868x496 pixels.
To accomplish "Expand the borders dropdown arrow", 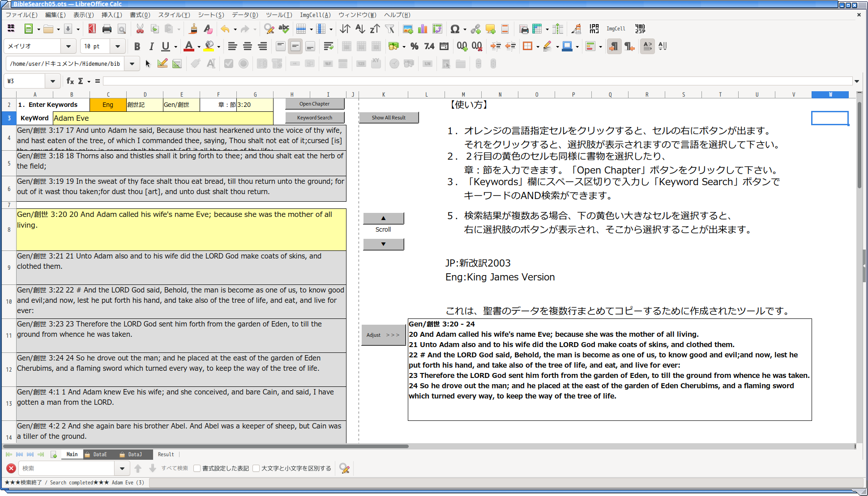I will click(537, 47).
